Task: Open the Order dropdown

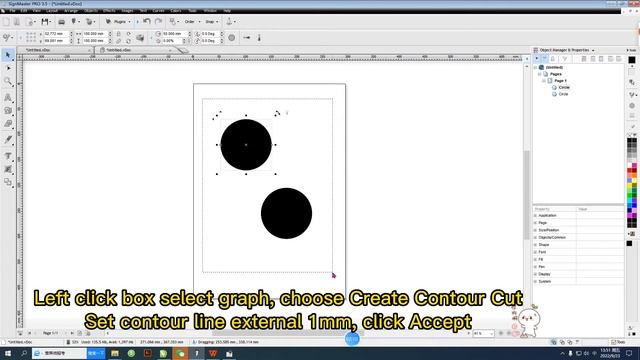Action: [x=192, y=22]
